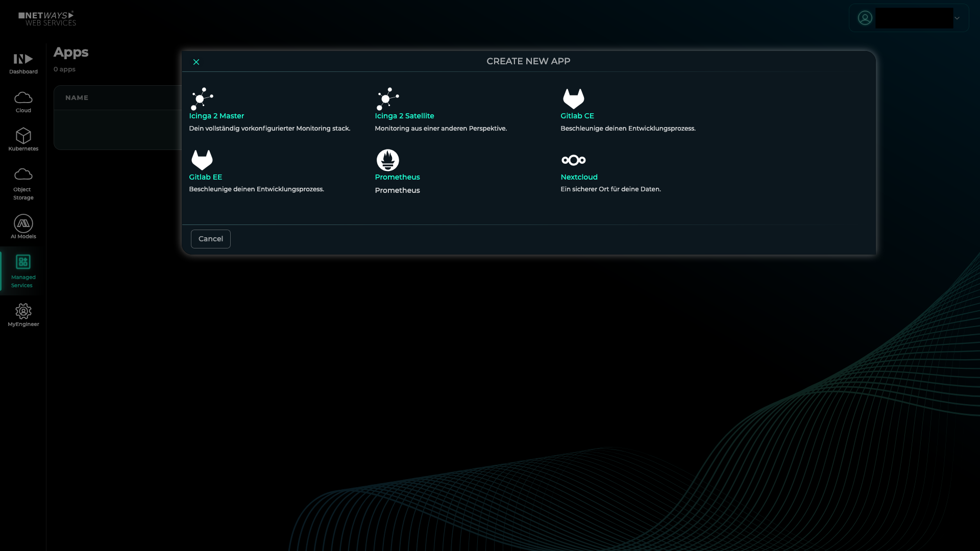This screenshot has height=551, width=980.
Task: Click the Dashboard menu label
Action: point(23,72)
